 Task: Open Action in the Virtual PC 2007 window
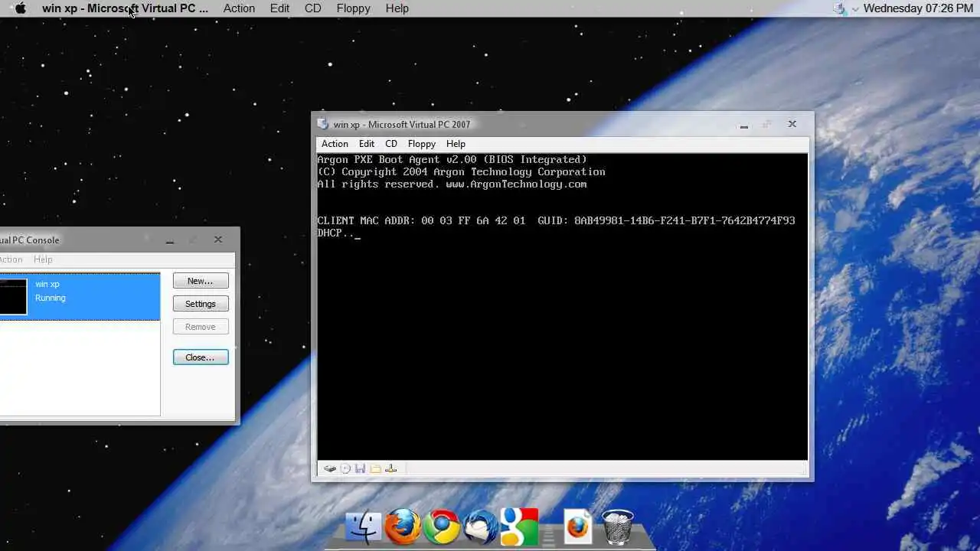tap(335, 144)
